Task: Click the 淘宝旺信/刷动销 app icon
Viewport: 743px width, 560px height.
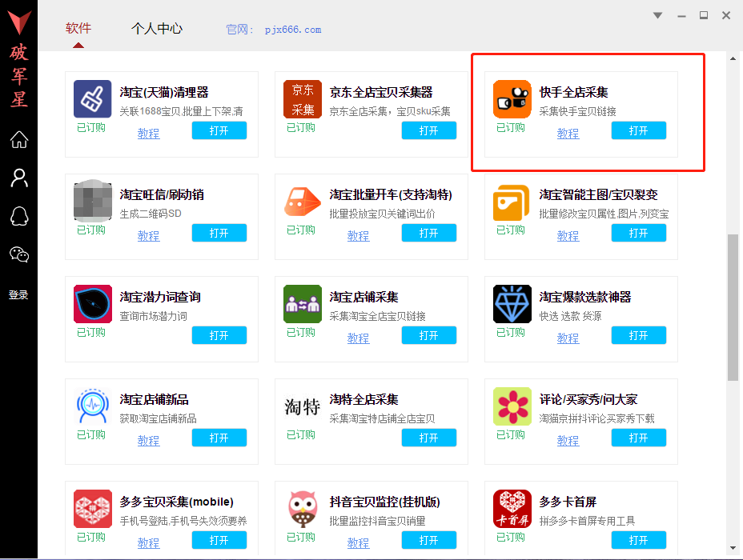Action: 92,201
